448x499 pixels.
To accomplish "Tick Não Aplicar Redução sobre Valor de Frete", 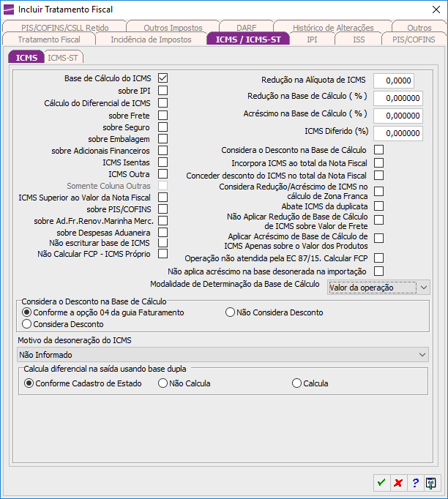I will pyautogui.click(x=379, y=220).
